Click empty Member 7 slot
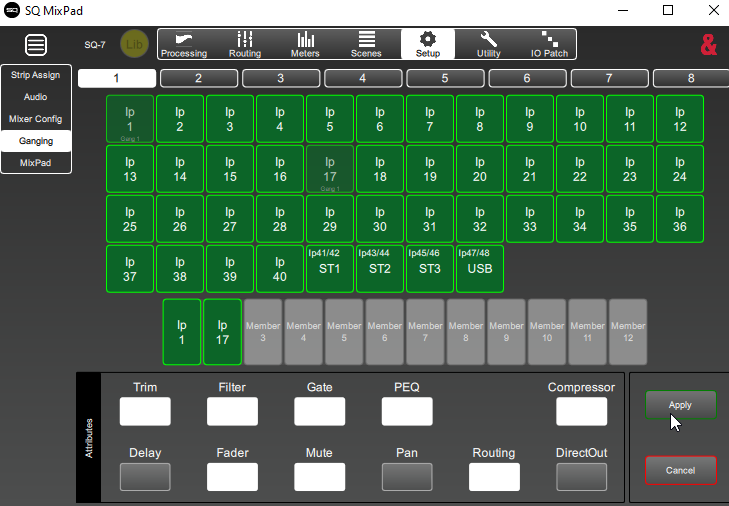The image size is (729, 506). click(425, 332)
